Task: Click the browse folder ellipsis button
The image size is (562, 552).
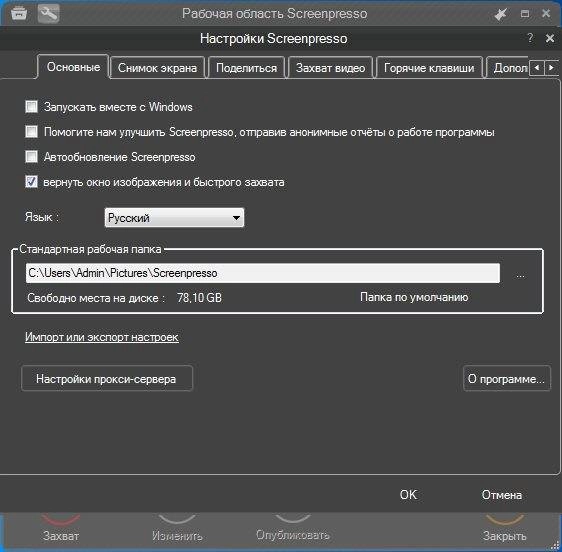Action: (x=520, y=275)
